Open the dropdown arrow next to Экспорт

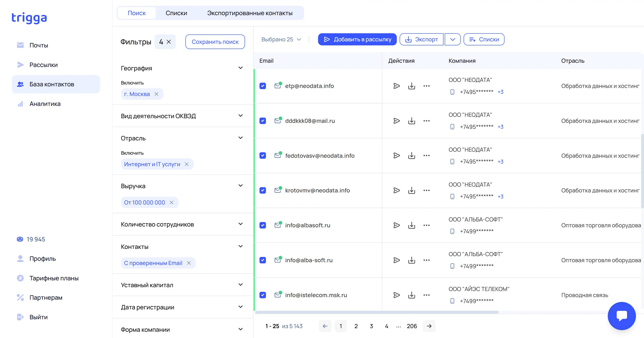(x=453, y=39)
